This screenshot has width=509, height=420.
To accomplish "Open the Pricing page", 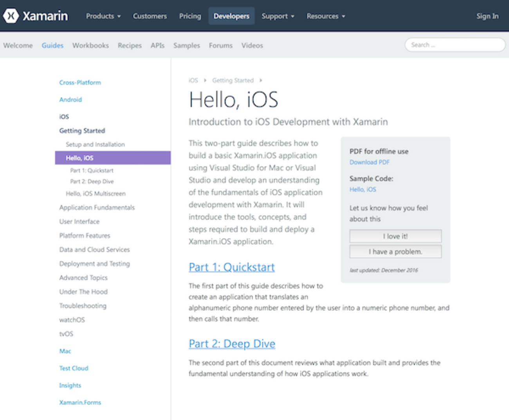I will point(190,16).
